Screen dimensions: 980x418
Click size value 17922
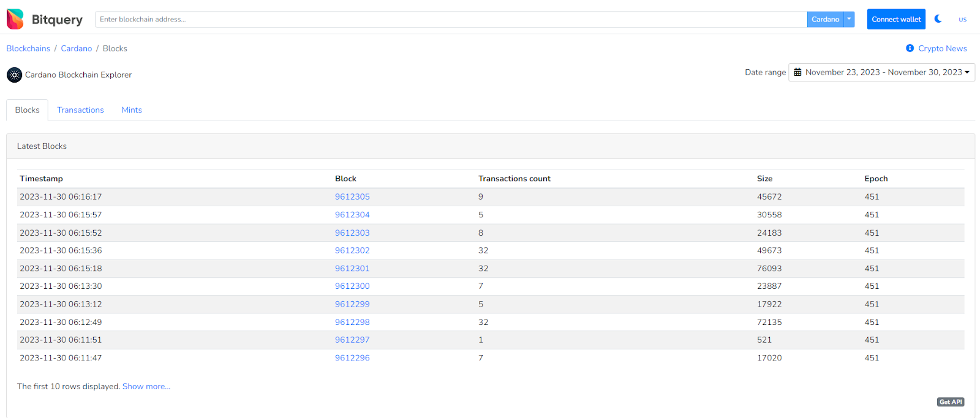(x=769, y=304)
